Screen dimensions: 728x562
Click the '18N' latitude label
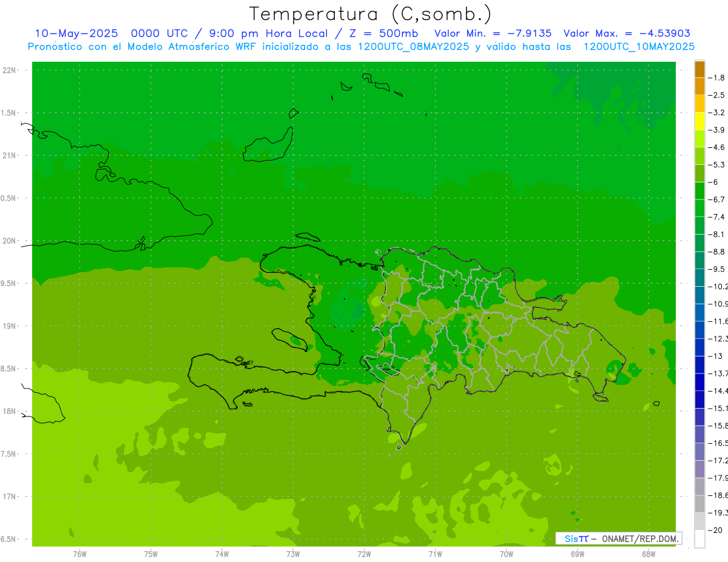point(10,412)
